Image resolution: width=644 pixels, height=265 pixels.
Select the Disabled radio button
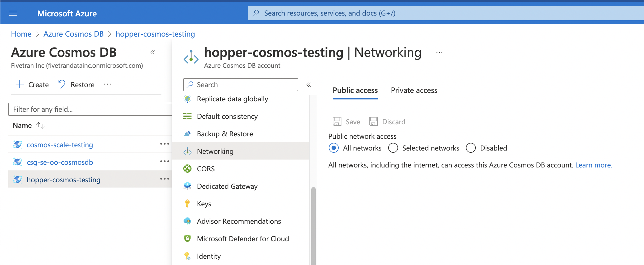click(x=471, y=148)
